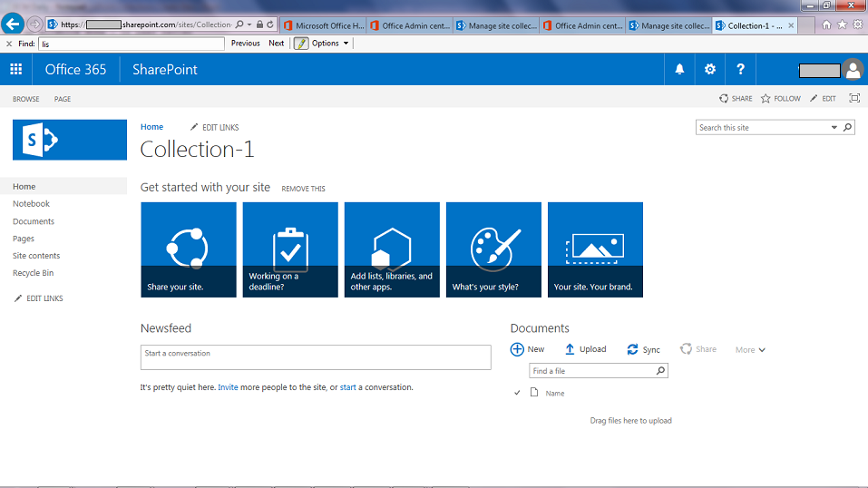Click EDIT LINKS beside Home breadcrumb
Screen dimensions: 868x488
(x=214, y=127)
